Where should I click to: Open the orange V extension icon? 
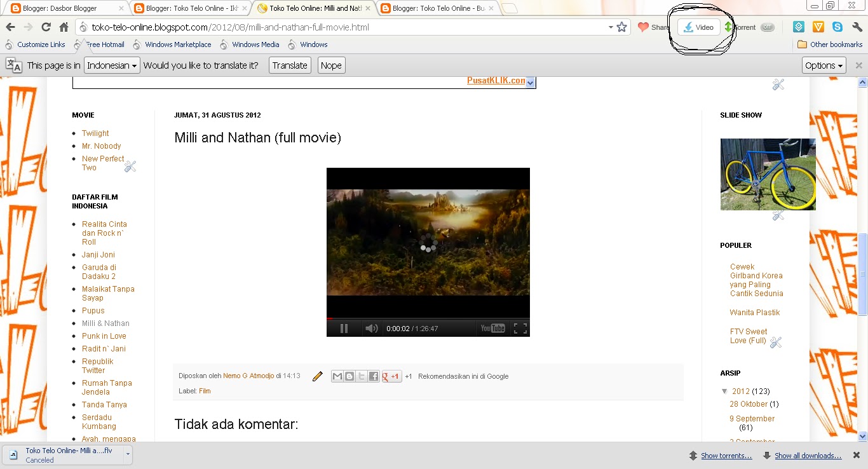pos(818,27)
